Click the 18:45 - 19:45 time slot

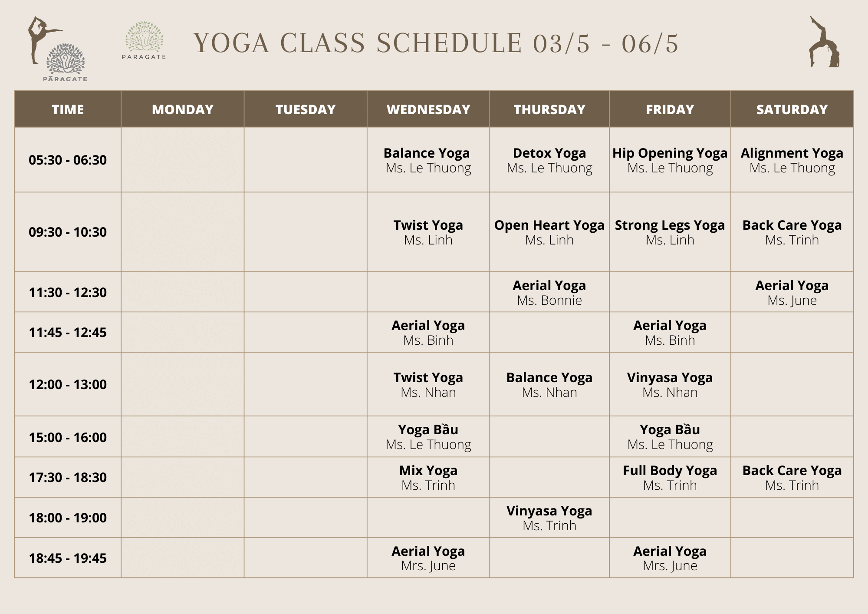(x=68, y=558)
